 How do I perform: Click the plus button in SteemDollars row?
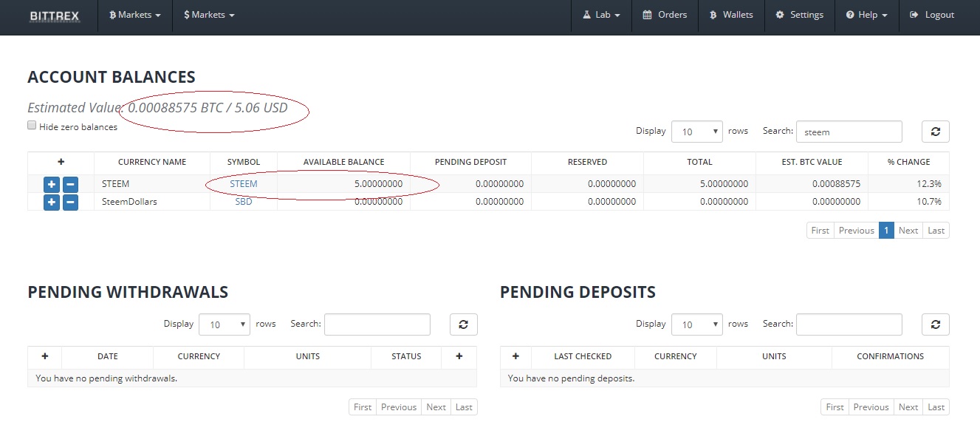pos(52,202)
